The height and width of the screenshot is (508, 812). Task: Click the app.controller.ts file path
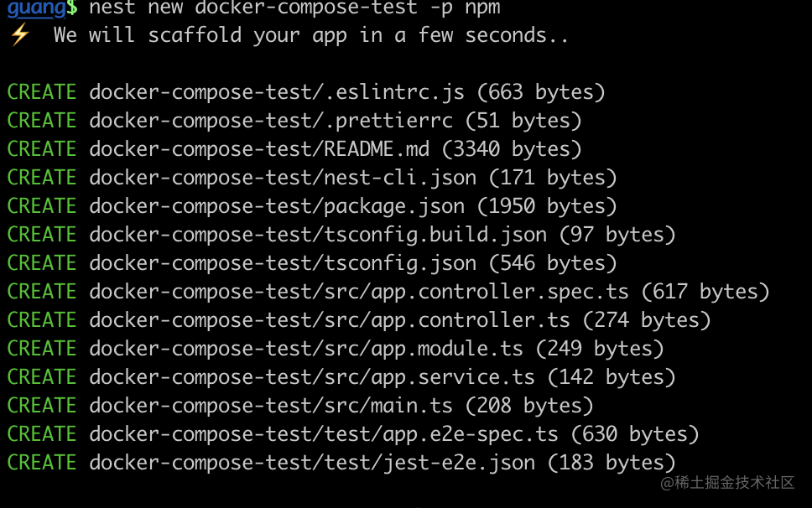point(330,320)
